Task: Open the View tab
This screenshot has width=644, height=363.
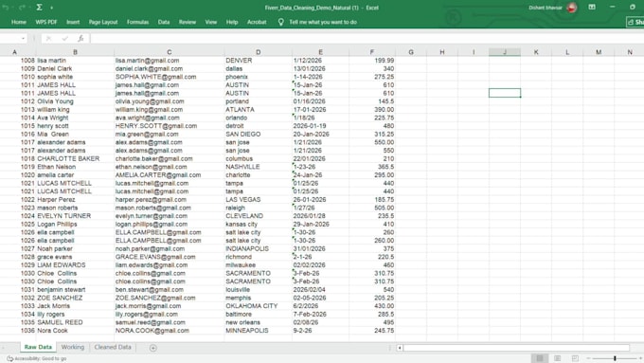Action: click(210, 22)
